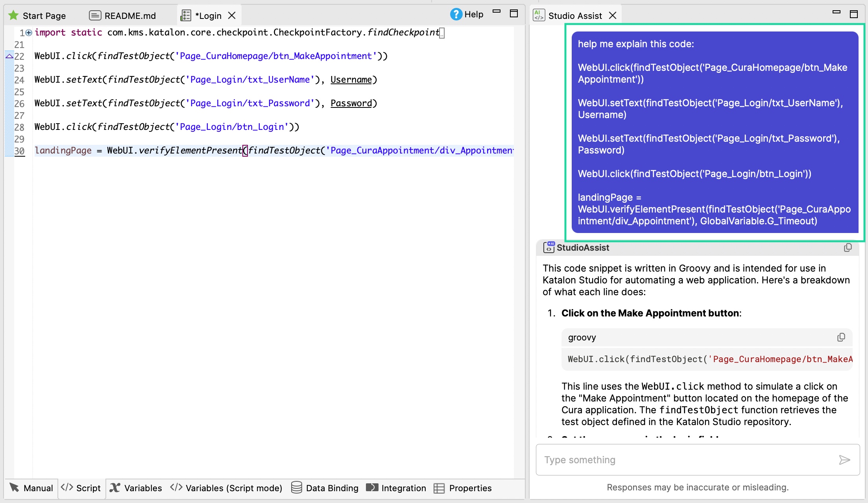Click the Help question mark icon
The height and width of the screenshot is (503, 868).
(x=456, y=14)
